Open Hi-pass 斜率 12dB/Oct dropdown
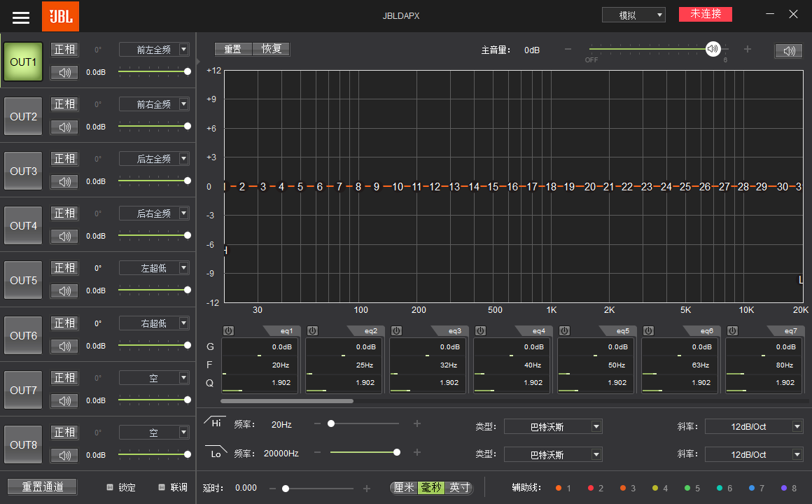812x504 pixels. (x=754, y=426)
